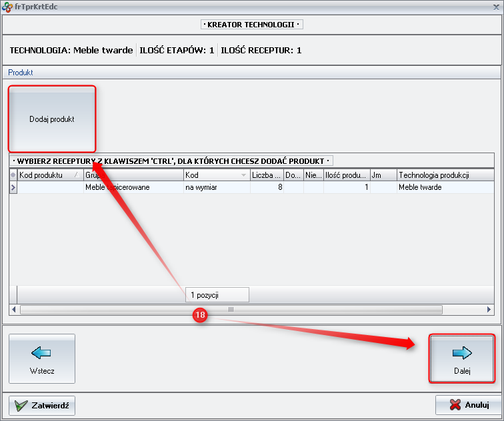Image resolution: width=504 pixels, height=421 pixels.
Task: Click the row indicator arrow of the first row
Action: click(x=13, y=187)
